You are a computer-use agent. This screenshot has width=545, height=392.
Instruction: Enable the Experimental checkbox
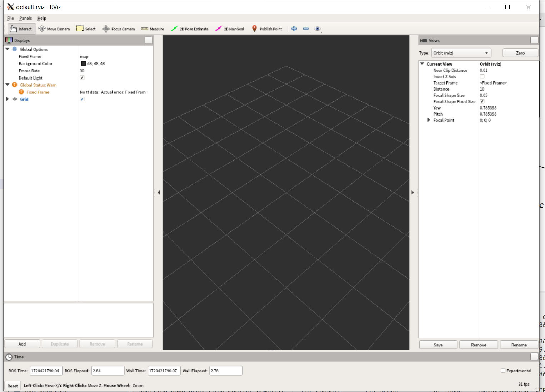tap(503, 371)
